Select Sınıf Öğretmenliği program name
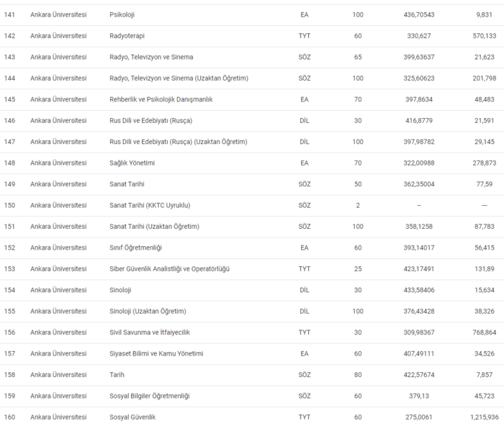Screen dimensions: 504x426 (x=135, y=248)
